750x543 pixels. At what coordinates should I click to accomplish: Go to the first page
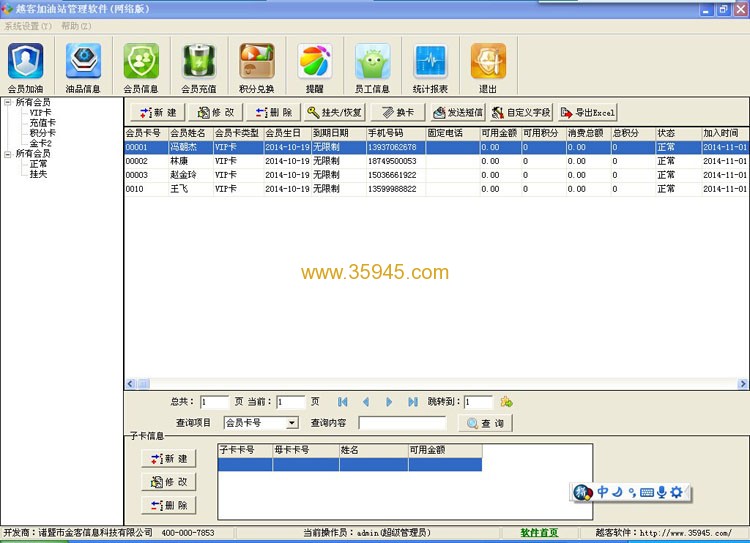coord(342,402)
